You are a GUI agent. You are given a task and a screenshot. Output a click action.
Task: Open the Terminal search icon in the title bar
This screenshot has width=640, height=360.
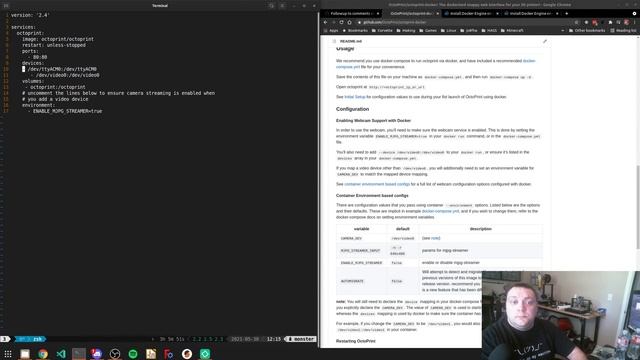click(271, 6)
